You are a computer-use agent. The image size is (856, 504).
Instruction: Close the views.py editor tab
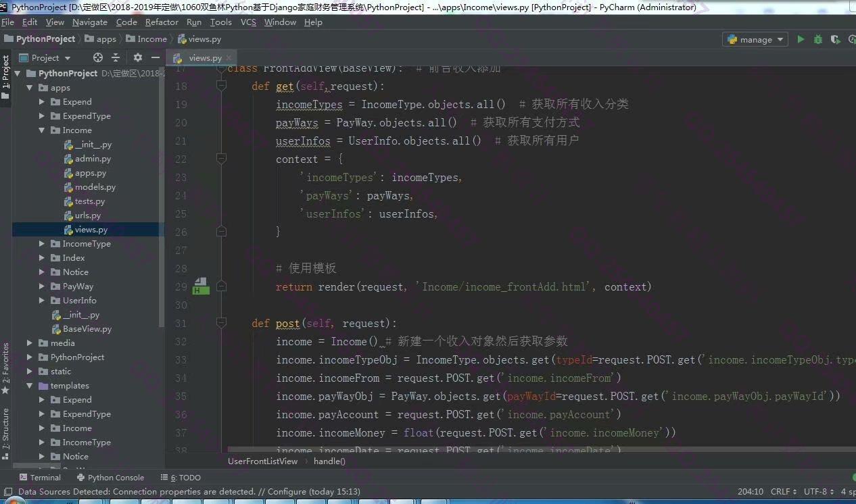point(229,58)
